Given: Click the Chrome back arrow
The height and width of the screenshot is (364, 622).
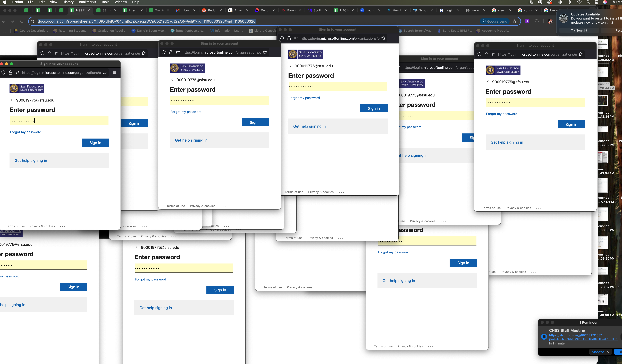Looking at the screenshot, I should 4,21.
